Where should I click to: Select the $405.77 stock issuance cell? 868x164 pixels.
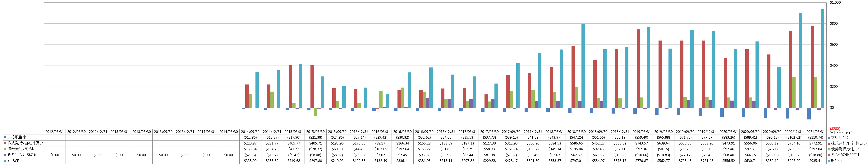[294, 144]
